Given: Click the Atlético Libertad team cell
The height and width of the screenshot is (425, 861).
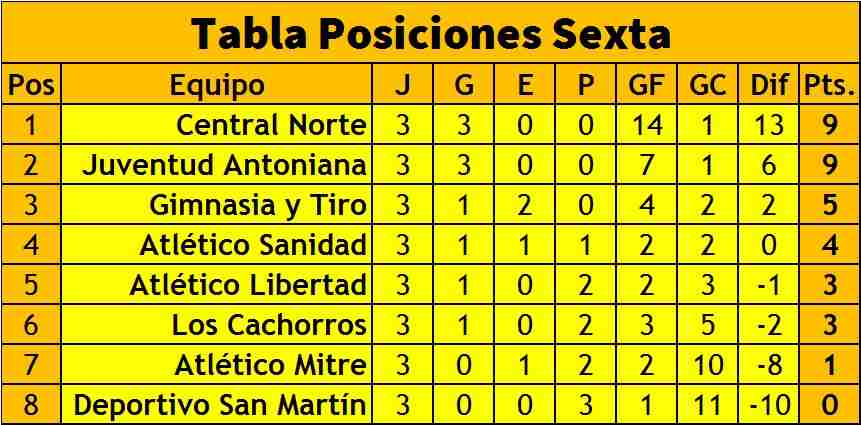Looking at the screenshot, I should point(217,285).
